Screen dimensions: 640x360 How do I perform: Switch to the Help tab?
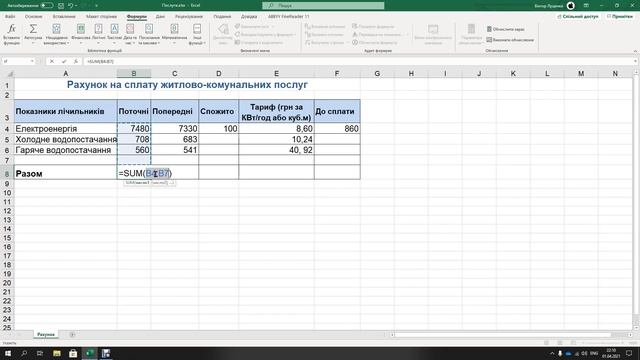click(249, 17)
